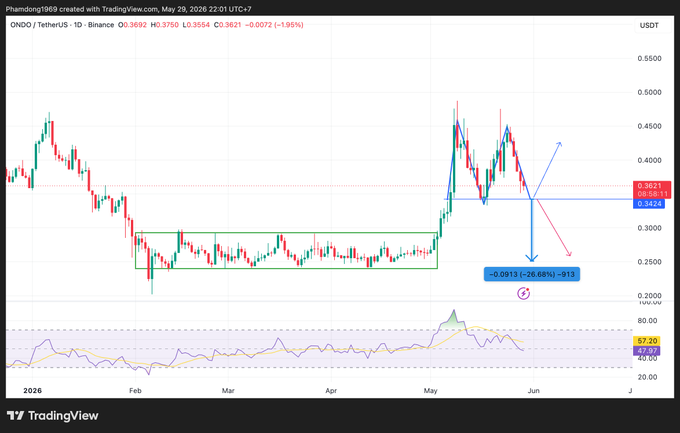
Task: Click the 0.3000 price axis label
Action: tap(649, 228)
